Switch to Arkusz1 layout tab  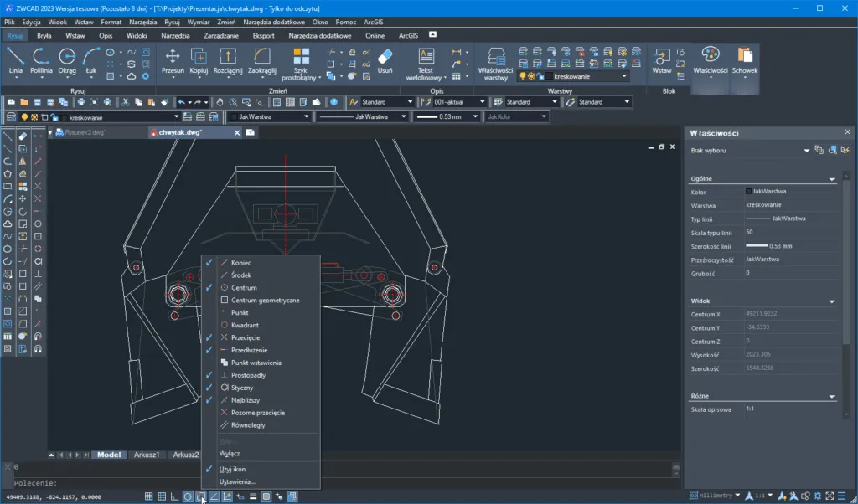[x=147, y=455]
